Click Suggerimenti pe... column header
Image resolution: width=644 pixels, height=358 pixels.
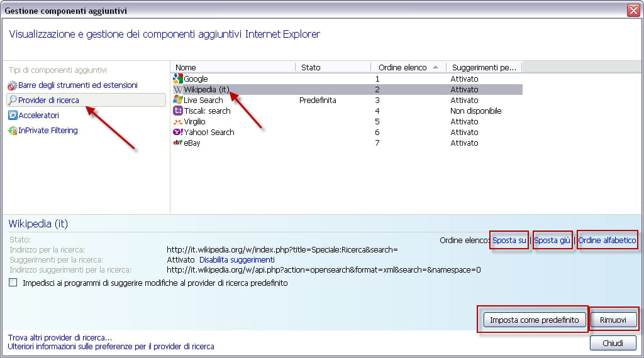(484, 67)
